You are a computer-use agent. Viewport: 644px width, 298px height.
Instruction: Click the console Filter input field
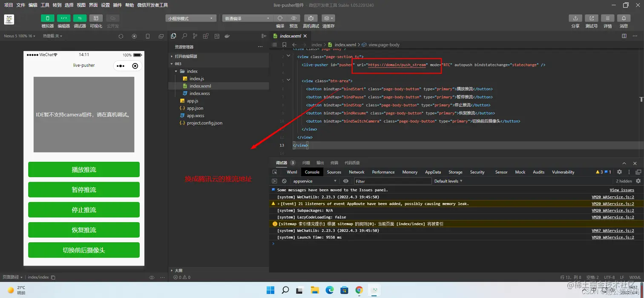tap(393, 181)
